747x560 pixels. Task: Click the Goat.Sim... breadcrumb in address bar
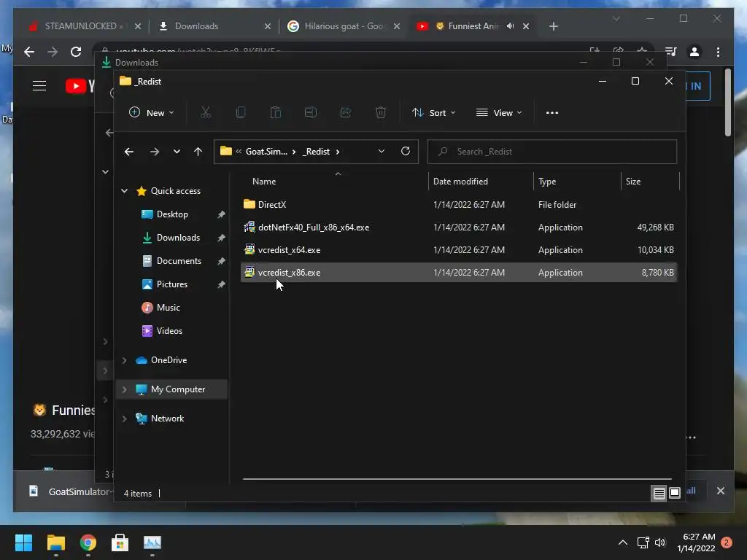[266, 152]
